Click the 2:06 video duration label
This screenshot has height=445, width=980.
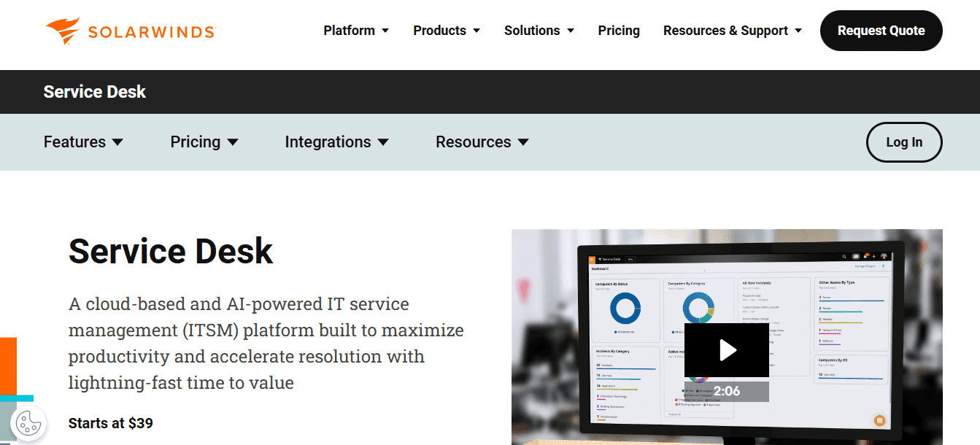point(727,392)
